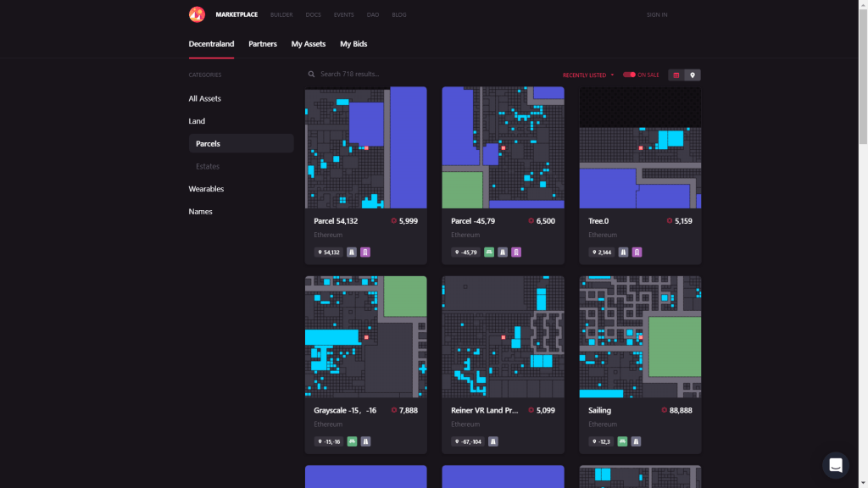Switch to the My Bids tab
The width and height of the screenshot is (868, 488).
[353, 44]
